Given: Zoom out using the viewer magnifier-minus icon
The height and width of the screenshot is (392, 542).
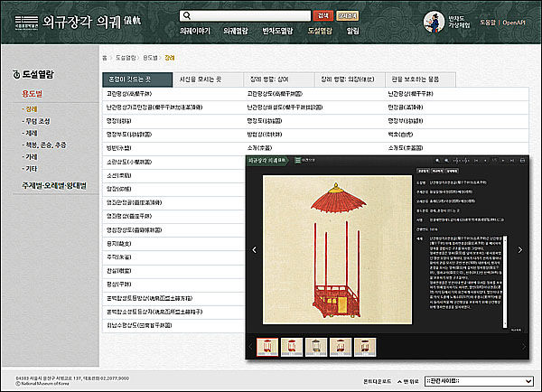Looking at the screenshot, I should (446, 161).
